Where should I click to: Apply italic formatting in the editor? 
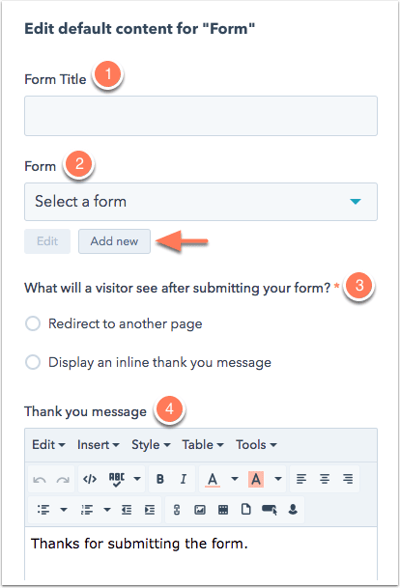pos(183,479)
